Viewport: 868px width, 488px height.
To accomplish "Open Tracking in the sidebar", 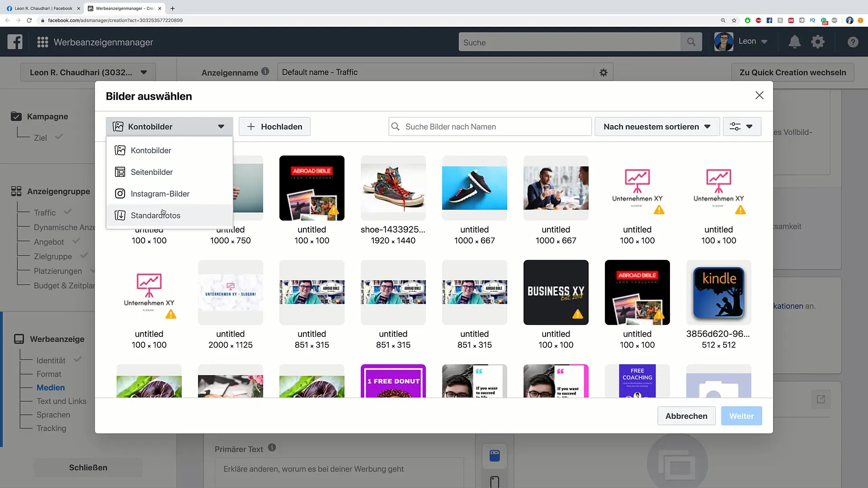I will (x=52, y=428).
